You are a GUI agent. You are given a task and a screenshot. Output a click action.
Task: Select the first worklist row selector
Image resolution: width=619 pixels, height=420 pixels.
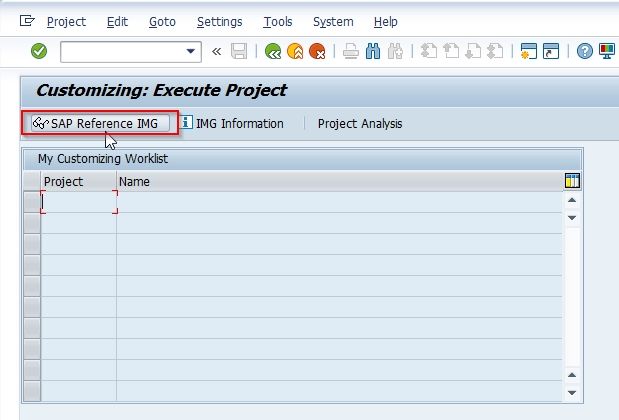point(32,202)
